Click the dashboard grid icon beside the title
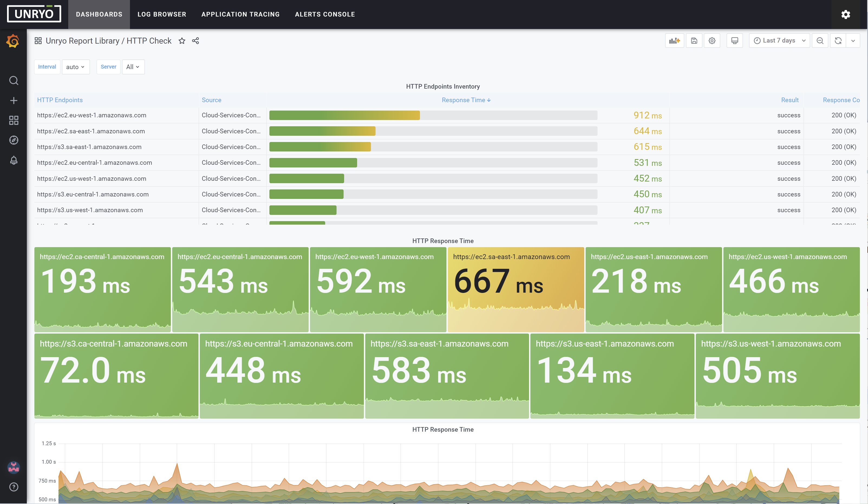 [38, 41]
